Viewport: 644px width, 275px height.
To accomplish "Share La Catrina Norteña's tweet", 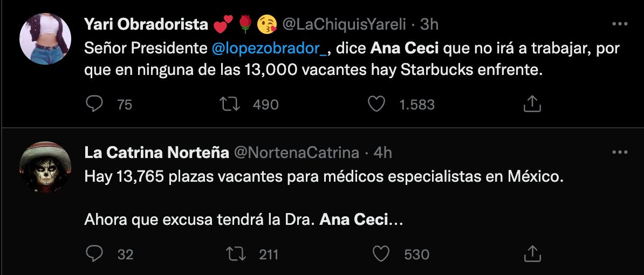I will tap(532, 254).
